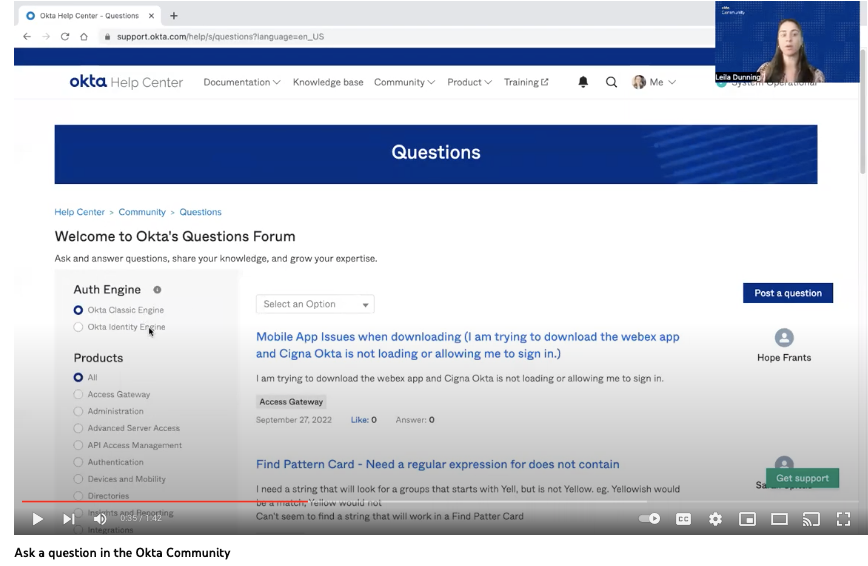The image size is (868, 566).
Task: Click Answer: 0 count text
Action: tap(415, 420)
